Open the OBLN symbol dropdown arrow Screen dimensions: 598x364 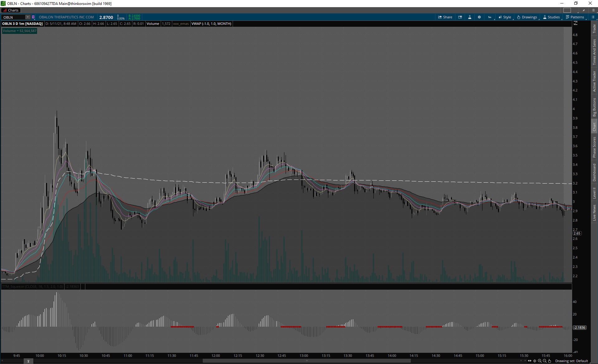point(28,17)
